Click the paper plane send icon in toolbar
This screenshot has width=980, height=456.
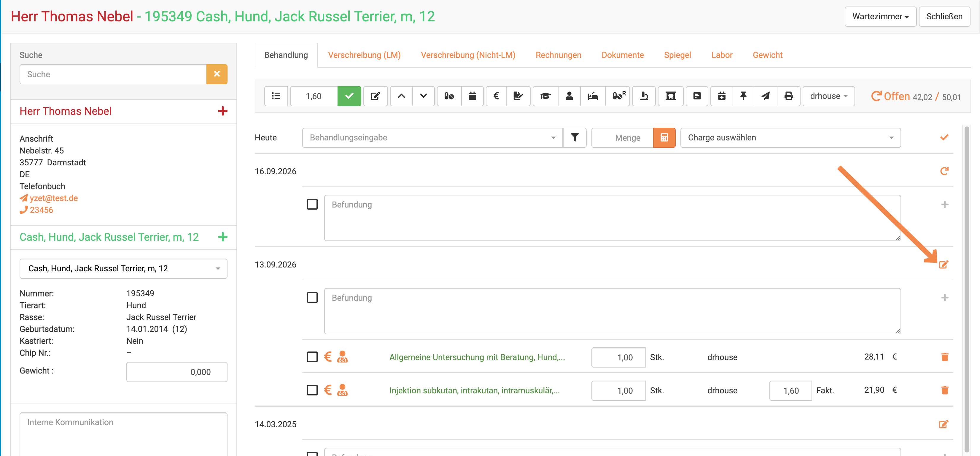point(766,96)
